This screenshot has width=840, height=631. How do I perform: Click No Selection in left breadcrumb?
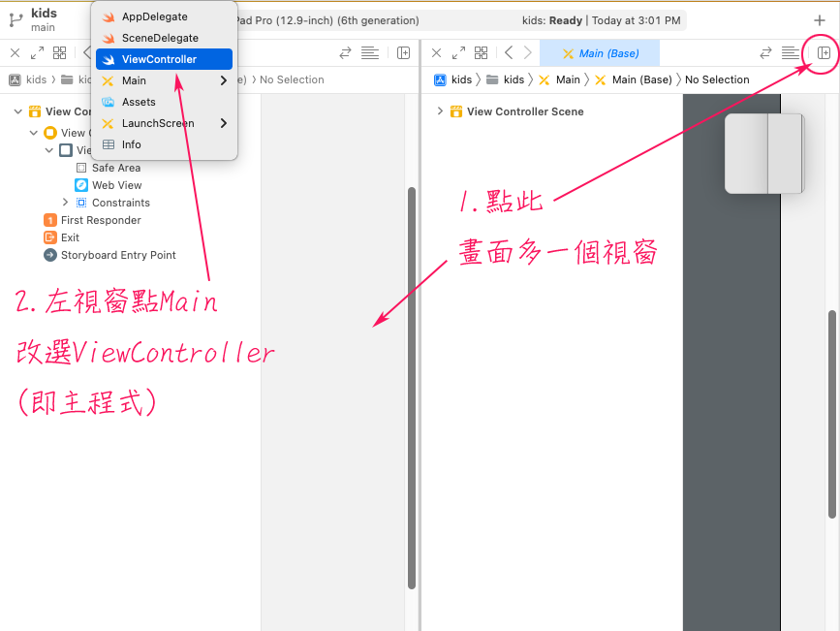(292, 79)
